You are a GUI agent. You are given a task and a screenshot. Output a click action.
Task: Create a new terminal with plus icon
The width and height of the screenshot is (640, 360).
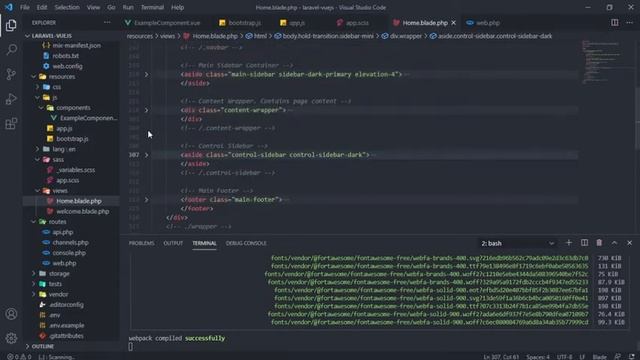click(x=569, y=243)
